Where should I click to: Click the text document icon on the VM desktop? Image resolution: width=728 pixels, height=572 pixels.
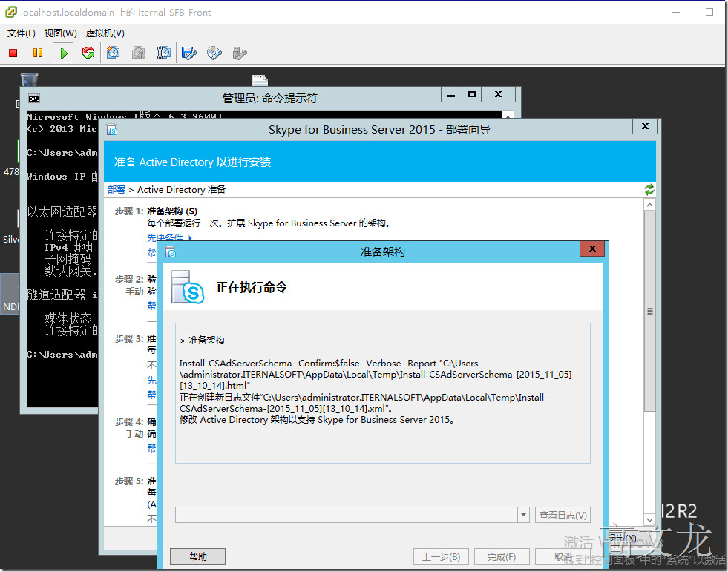pos(260,80)
